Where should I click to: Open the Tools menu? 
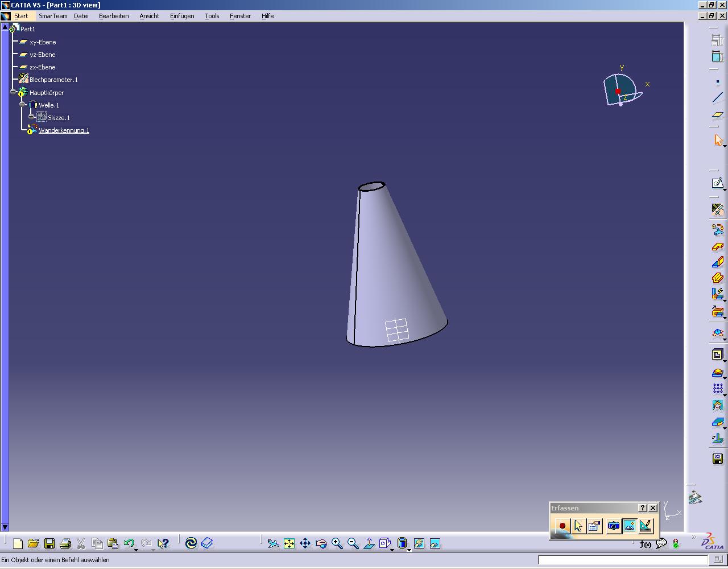tap(212, 16)
